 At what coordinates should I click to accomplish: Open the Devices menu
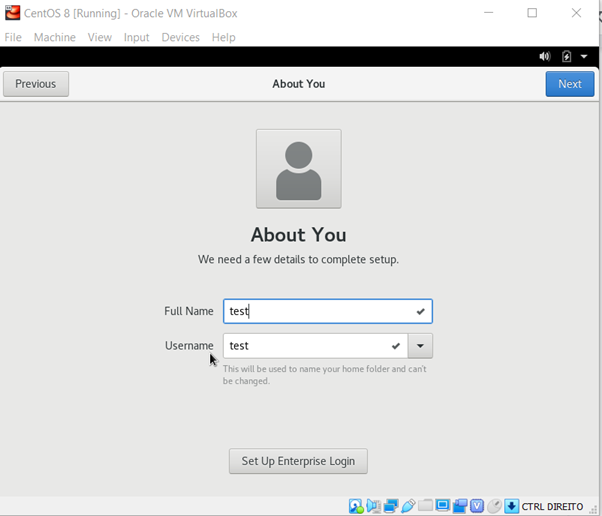(180, 37)
